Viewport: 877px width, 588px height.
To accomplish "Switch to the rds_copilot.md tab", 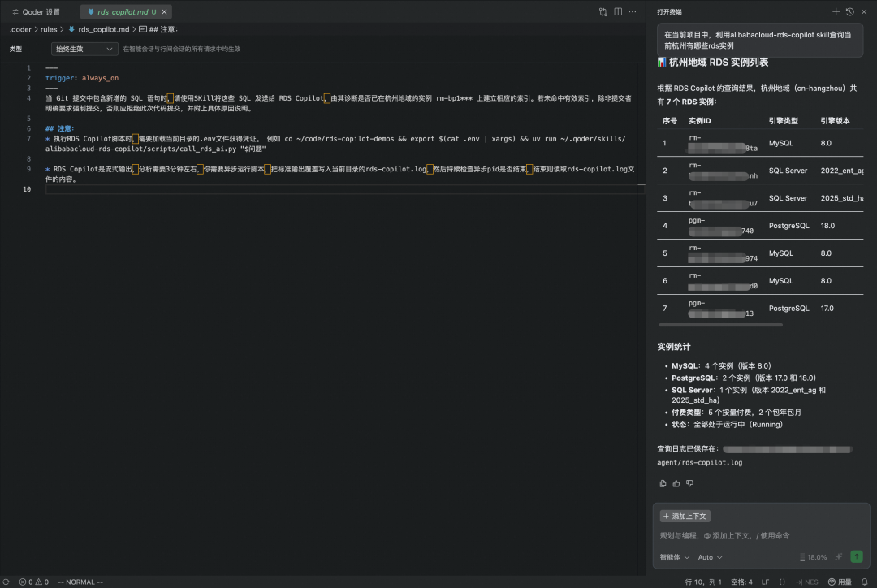I will pyautogui.click(x=123, y=11).
